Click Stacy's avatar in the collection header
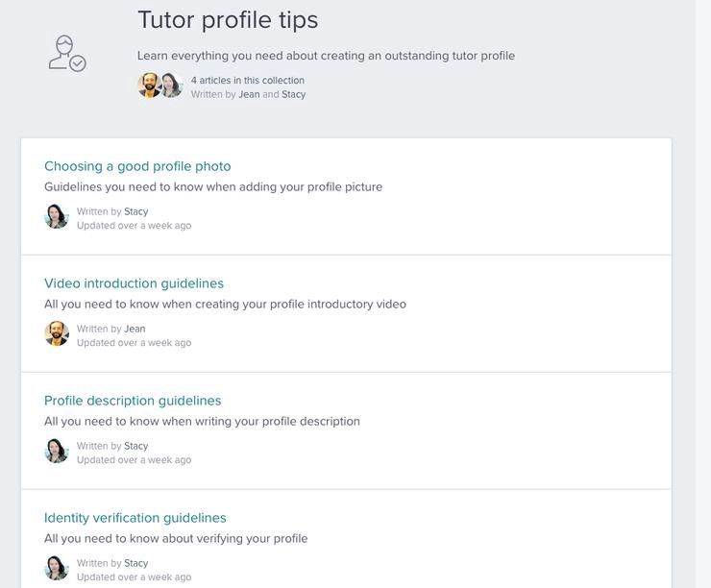Viewport: 711px width, 588px height. 172,85
